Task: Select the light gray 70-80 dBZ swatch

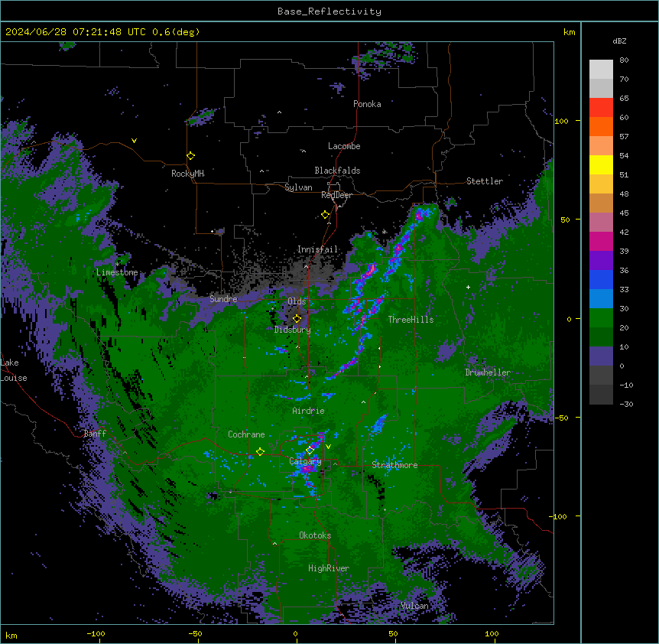Action: point(601,70)
